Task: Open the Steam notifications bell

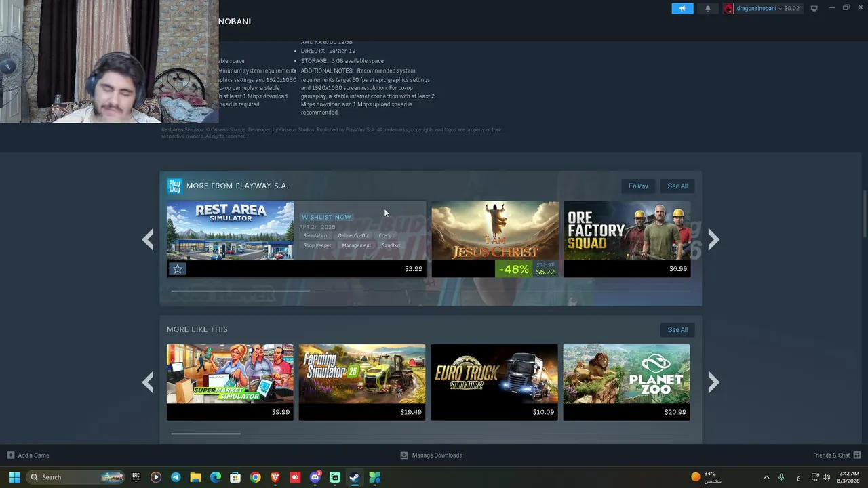Action: (x=708, y=8)
